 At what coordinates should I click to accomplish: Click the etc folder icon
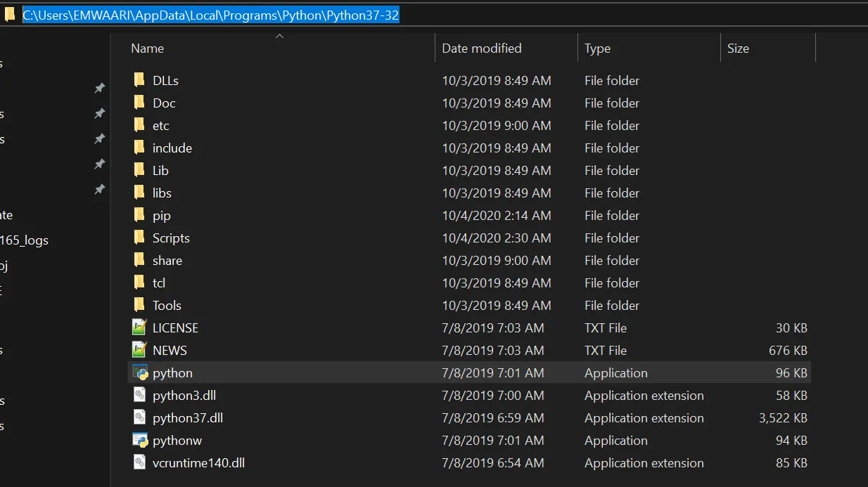coord(139,125)
